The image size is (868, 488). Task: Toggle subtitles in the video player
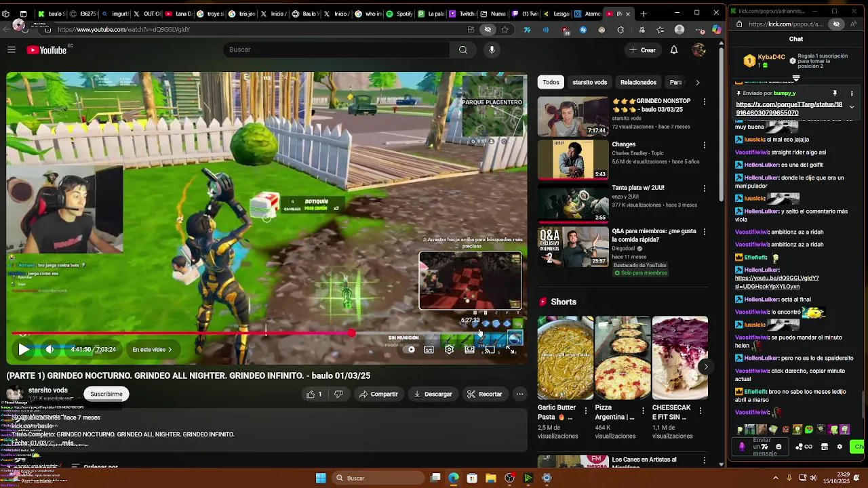[x=429, y=350]
